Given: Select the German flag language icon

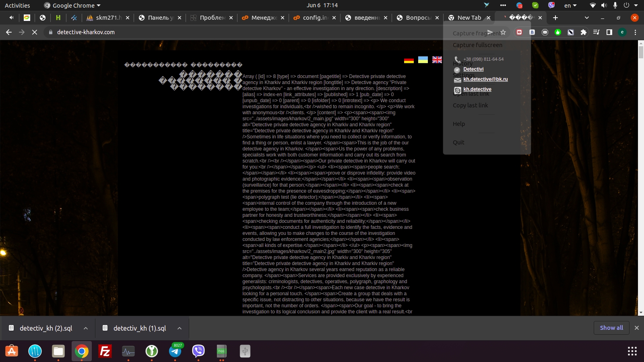Looking at the screenshot, I should point(409,60).
